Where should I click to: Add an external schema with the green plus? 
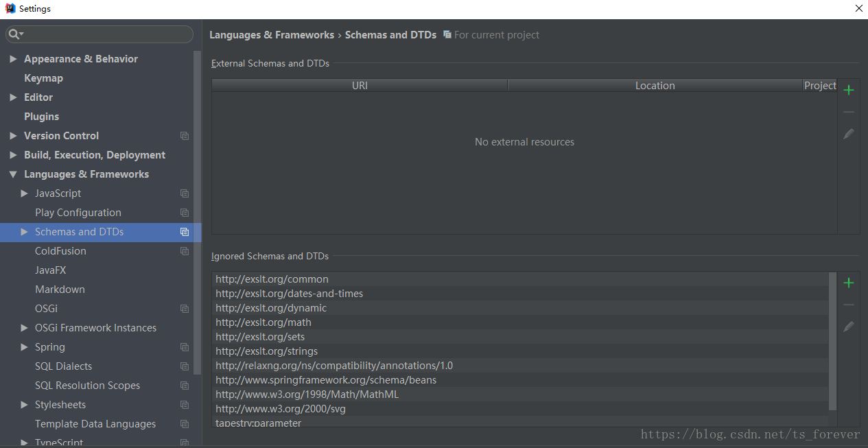tap(849, 90)
